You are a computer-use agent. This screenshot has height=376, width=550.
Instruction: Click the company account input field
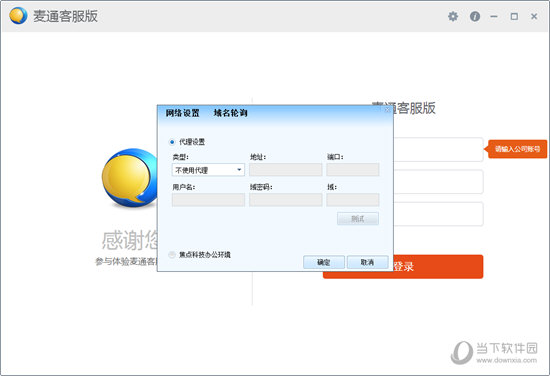[438, 149]
